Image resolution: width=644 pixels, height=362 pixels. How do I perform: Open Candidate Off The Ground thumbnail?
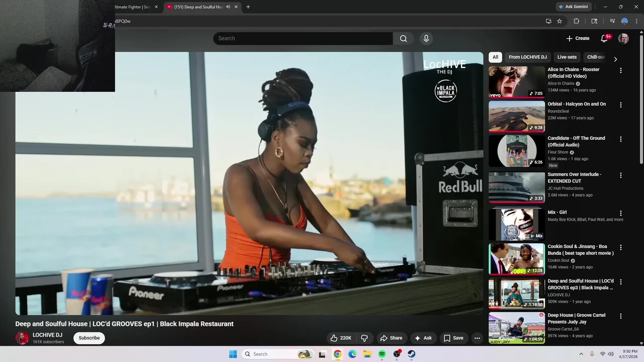pyautogui.click(x=517, y=150)
